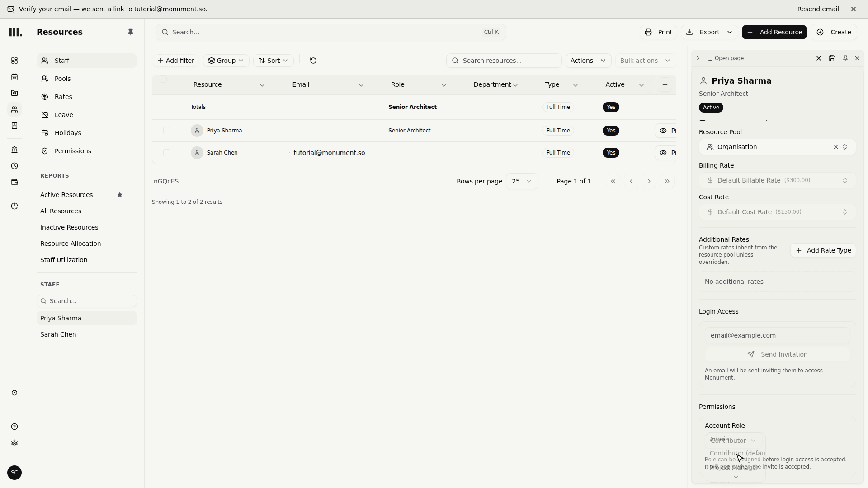
Task: Open the Rows per page dropdown
Action: [x=522, y=181]
